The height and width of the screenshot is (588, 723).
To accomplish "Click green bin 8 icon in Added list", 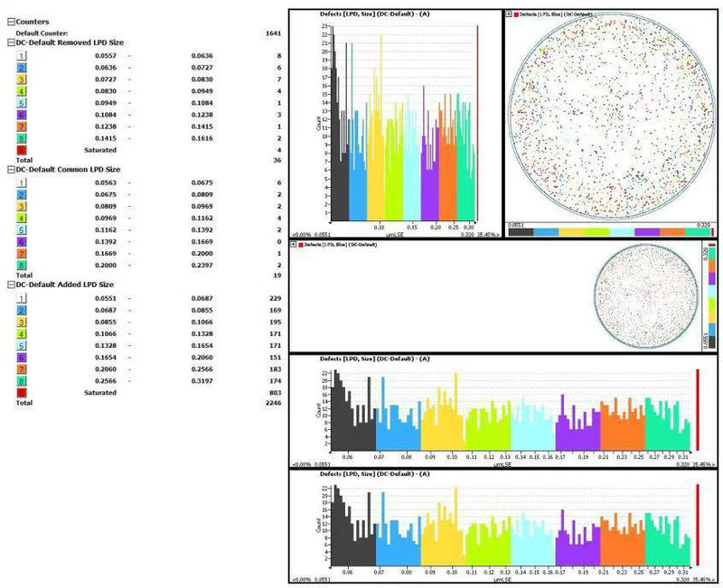I will [x=21, y=381].
